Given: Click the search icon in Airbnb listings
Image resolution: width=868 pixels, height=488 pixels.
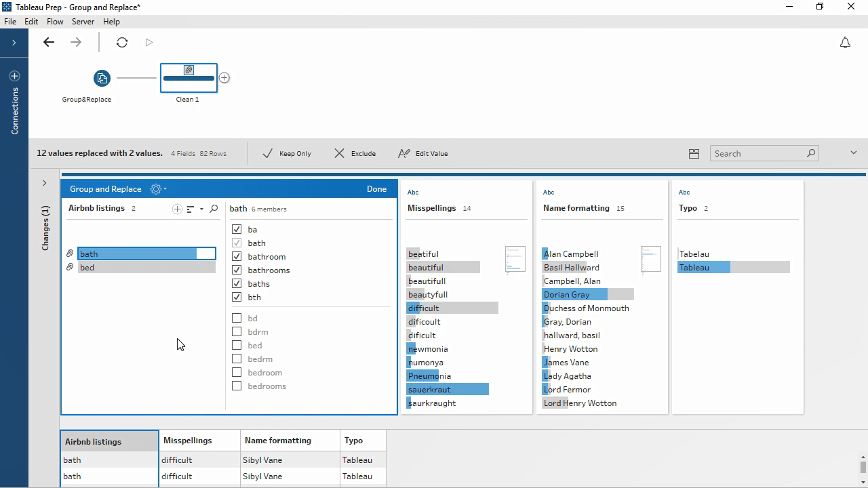Looking at the screenshot, I should coord(214,209).
